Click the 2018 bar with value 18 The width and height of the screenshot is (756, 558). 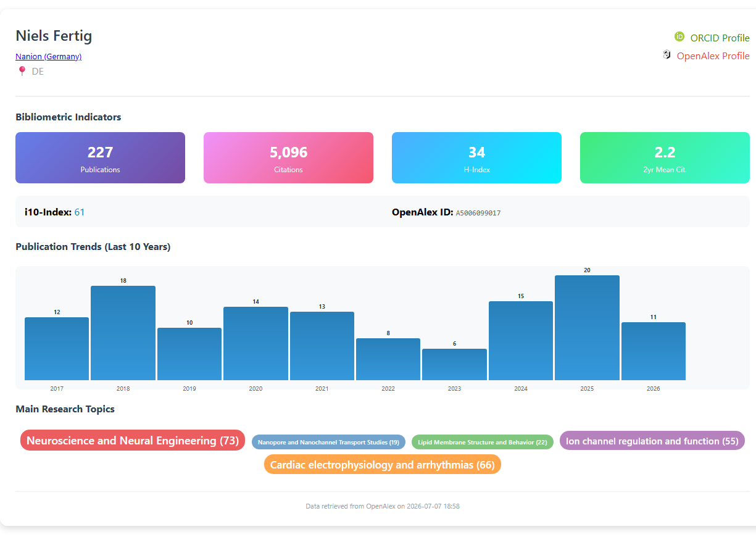(123, 333)
